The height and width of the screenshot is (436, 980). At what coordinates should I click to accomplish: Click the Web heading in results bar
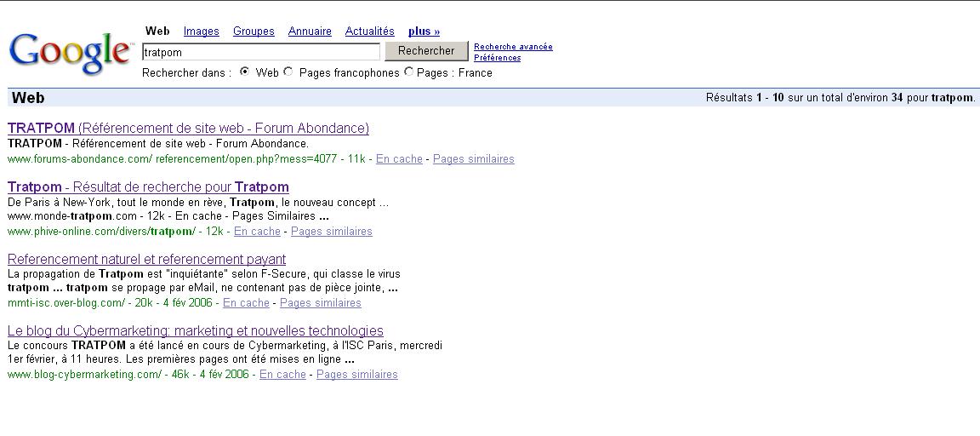coord(28,98)
